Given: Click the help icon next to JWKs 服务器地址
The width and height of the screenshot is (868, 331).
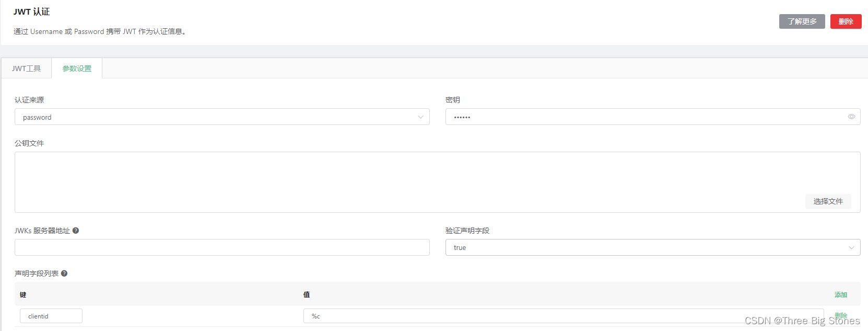Looking at the screenshot, I should click(x=76, y=231).
